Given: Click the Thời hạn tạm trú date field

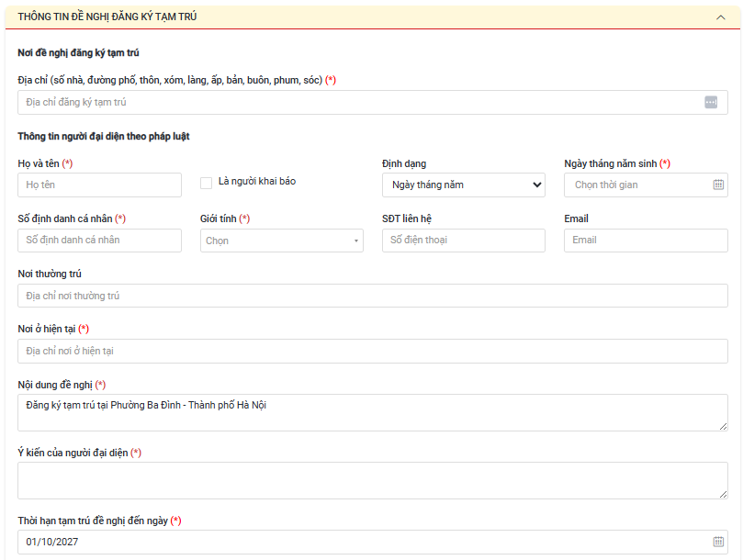Looking at the screenshot, I should point(363,542).
